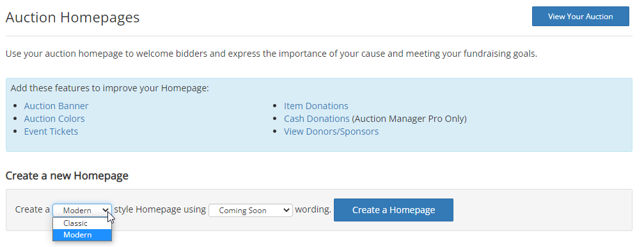
Task: Click the Add these features text
Action: click(x=109, y=88)
